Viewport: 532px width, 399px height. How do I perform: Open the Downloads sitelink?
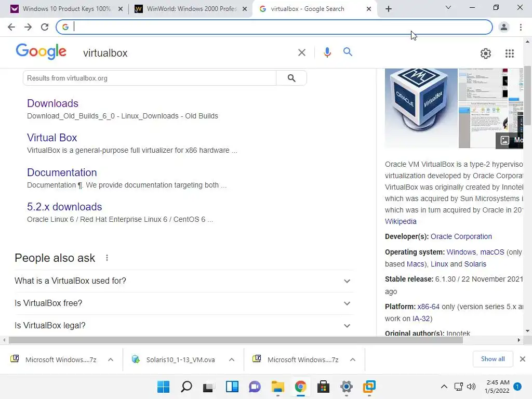coord(52,103)
